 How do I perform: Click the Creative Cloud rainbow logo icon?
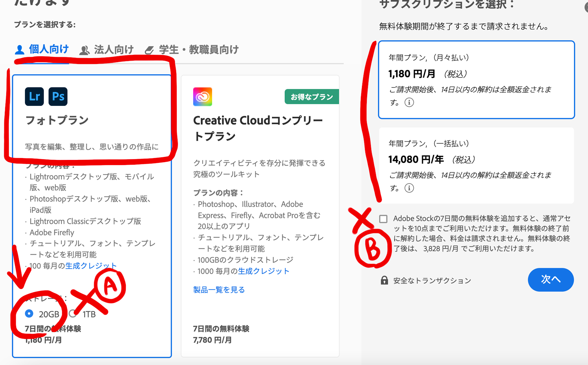point(202,97)
